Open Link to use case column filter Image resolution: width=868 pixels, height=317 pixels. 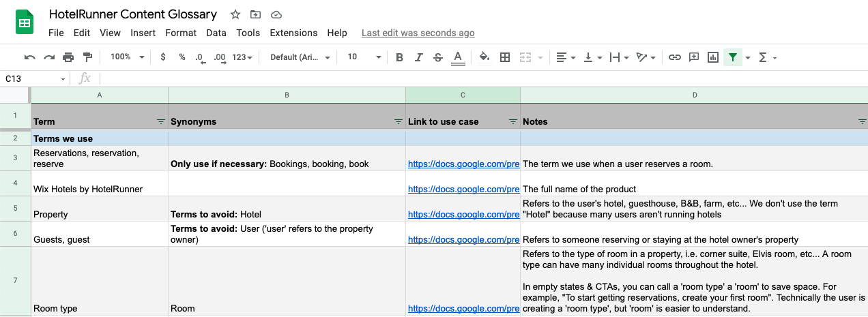(x=513, y=121)
